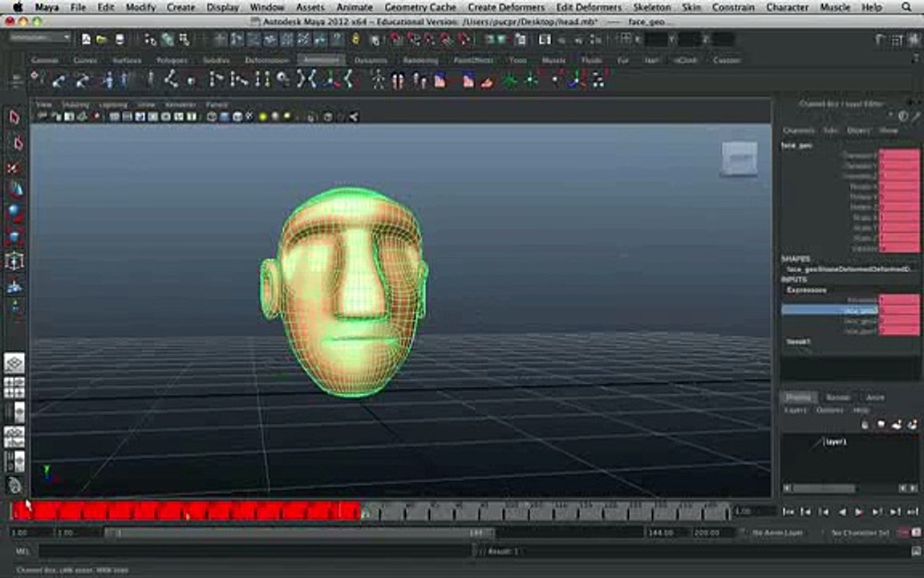
Task: Toggle isolate select in viewport
Action: pyautogui.click(x=311, y=116)
